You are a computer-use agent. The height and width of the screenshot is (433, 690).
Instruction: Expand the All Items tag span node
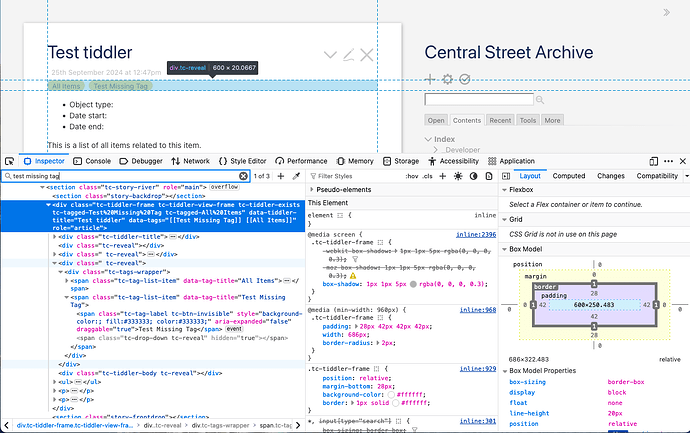click(66, 281)
